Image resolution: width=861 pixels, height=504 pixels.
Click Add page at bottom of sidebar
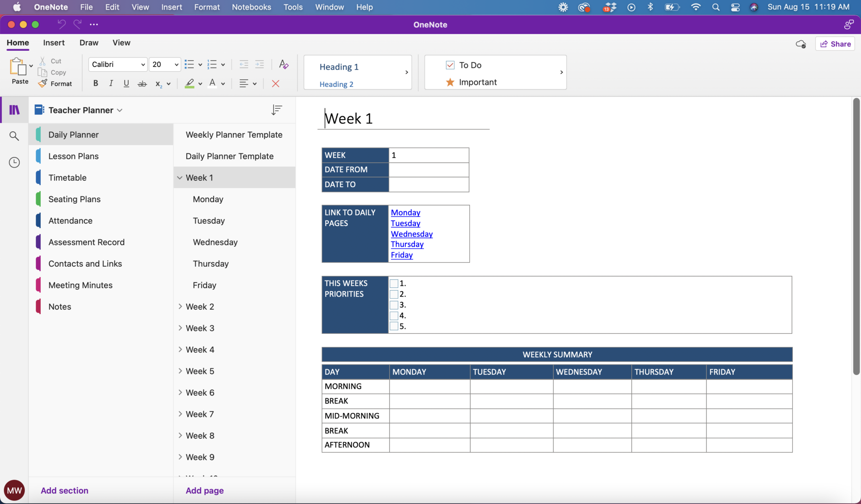[x=204, y=490]
